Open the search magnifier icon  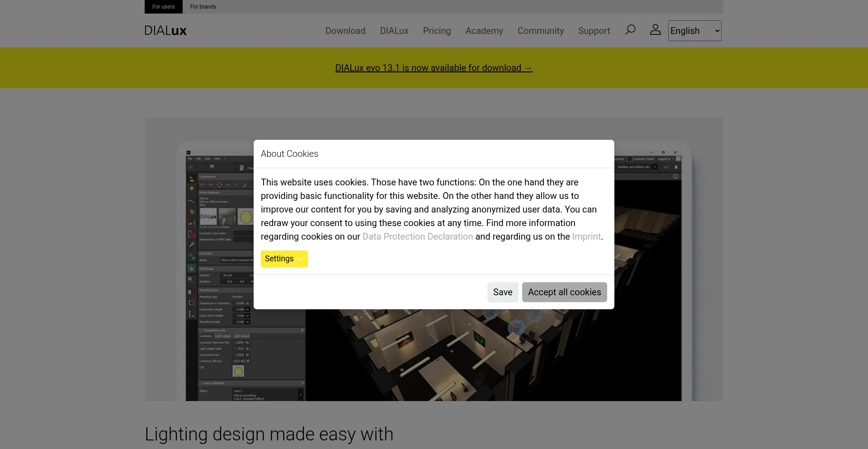pyautogui.click(x=630, y=30)
